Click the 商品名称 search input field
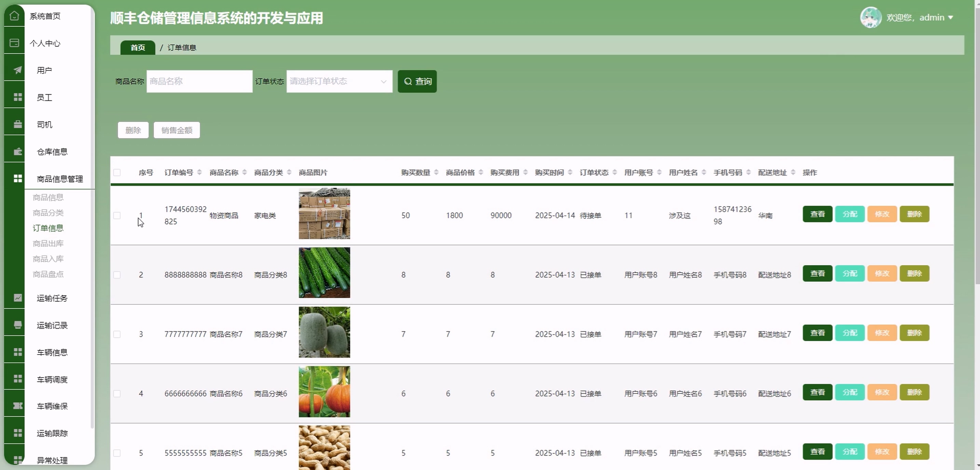Viewport: 980px width, 470px height. (x=199, y=81)
